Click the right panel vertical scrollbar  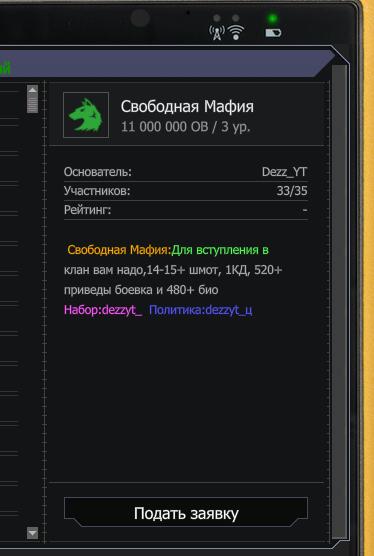point(339,301)
